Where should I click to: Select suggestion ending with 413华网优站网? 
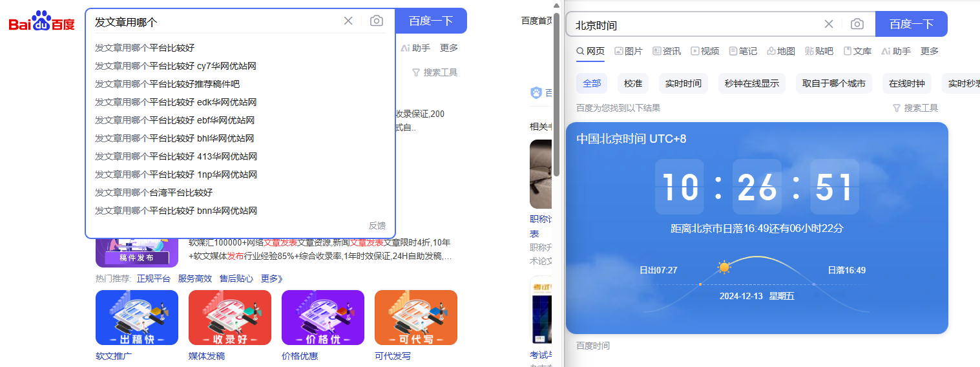(176, 156)
